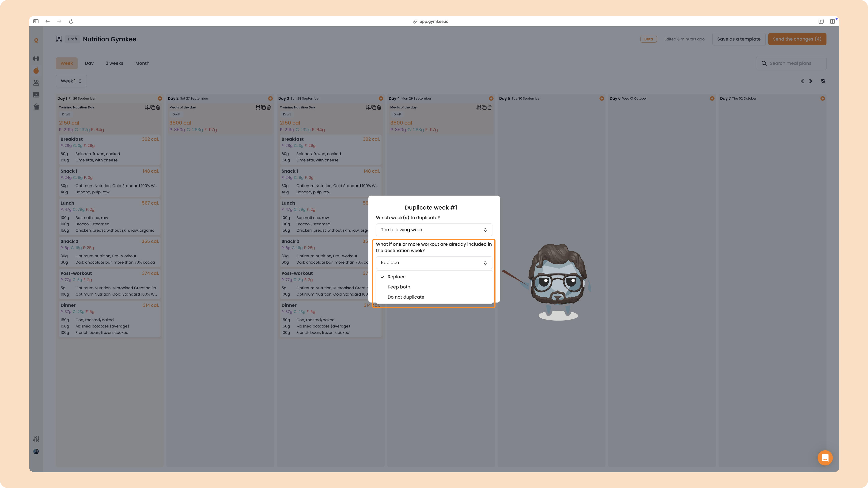This screenshot has height=488, width=868.
Task: Click the duplicate week sync icon
Action: pyautogui.click(x=823, y=81)
